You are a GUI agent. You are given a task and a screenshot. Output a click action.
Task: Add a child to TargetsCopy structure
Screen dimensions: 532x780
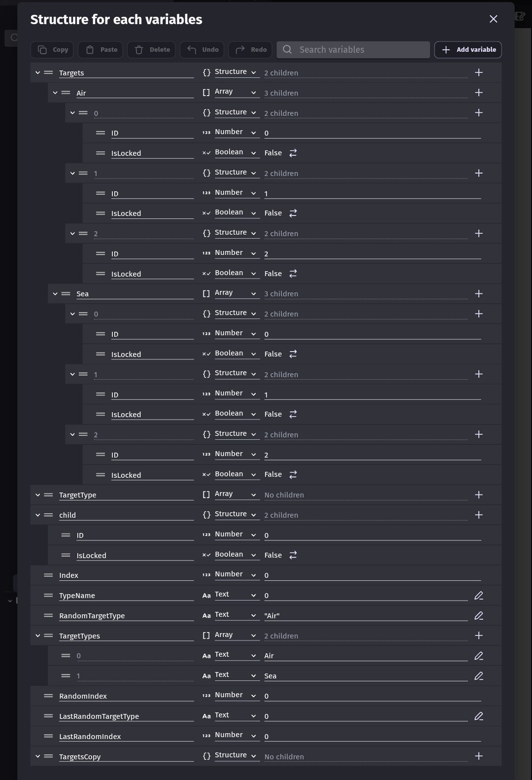[479, 756]
